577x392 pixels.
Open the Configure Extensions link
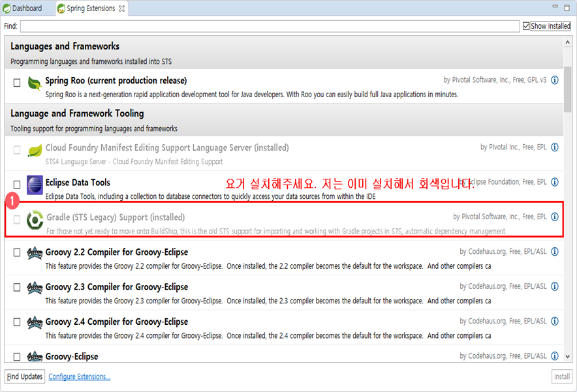(x=80, y=376)
